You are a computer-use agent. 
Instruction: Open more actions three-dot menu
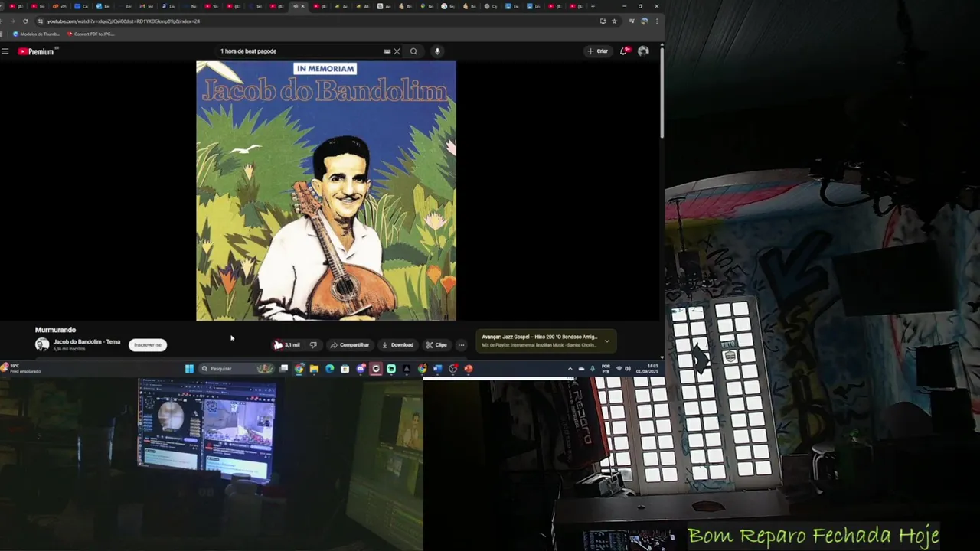pos(461,345)
